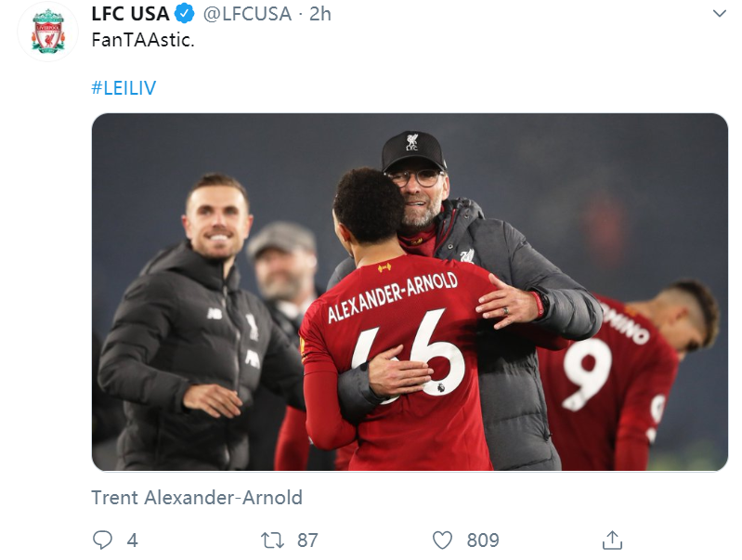This screenshot has height=560, width=742.
Task: Click the Trent Alexander-Arnold caption text
Action: (x=197, y=497)
